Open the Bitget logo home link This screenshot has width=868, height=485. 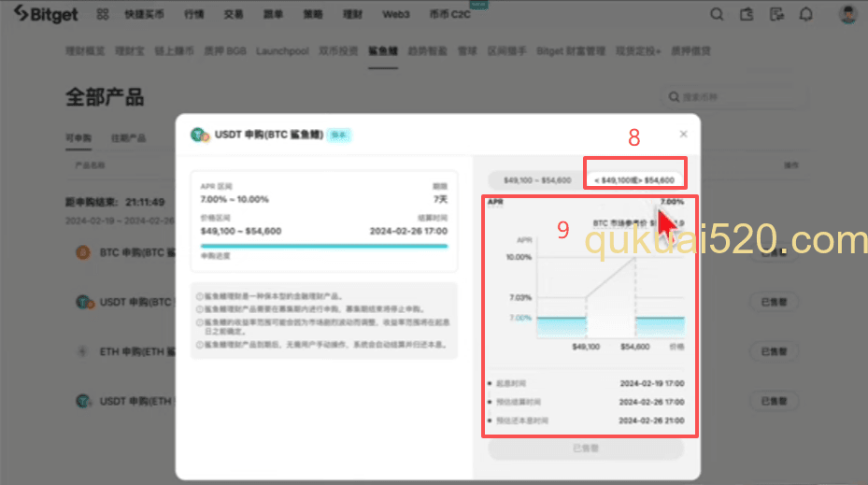tap(46, 14)
